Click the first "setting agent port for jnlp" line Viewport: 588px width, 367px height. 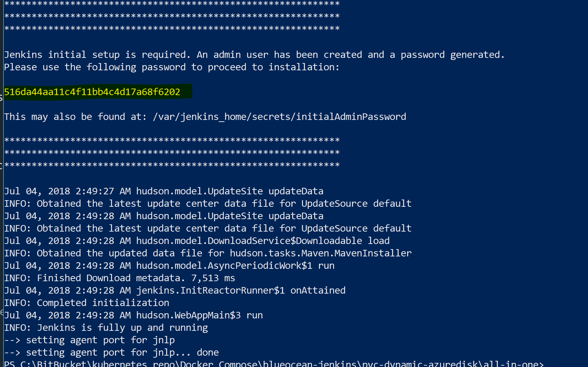(90, 340)
